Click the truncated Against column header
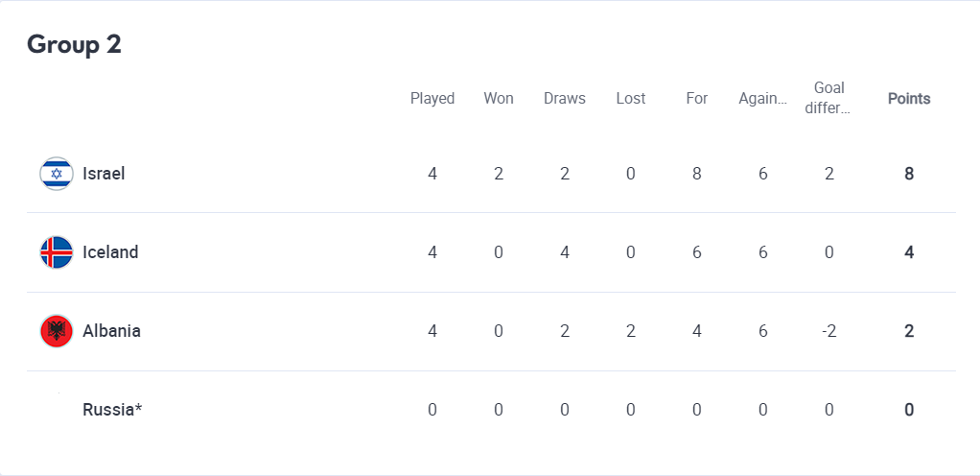Image resolution: width=980 pixels, height=476 pixels. (763, 98)
